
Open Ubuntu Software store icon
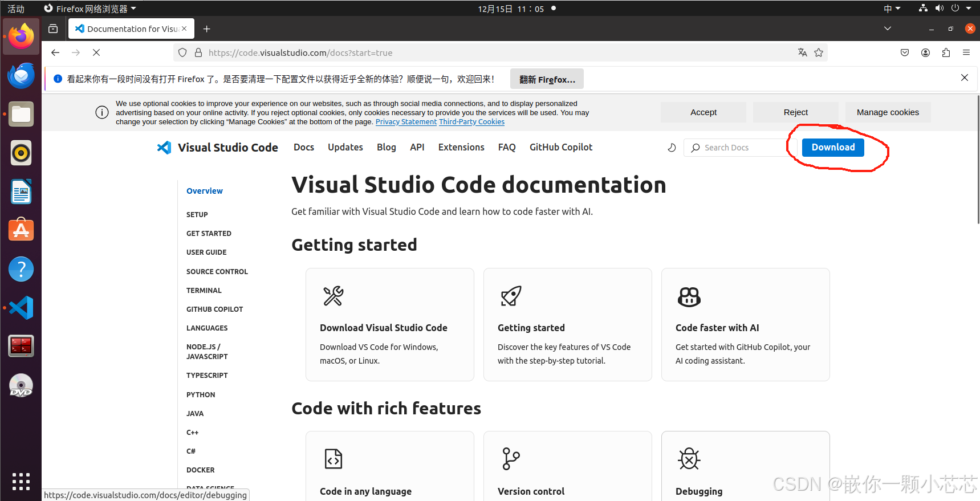tap(21, 230)
